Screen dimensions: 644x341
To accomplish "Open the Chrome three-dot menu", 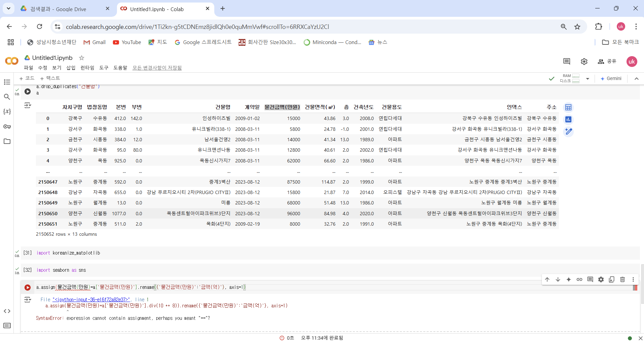I will 636,27.
